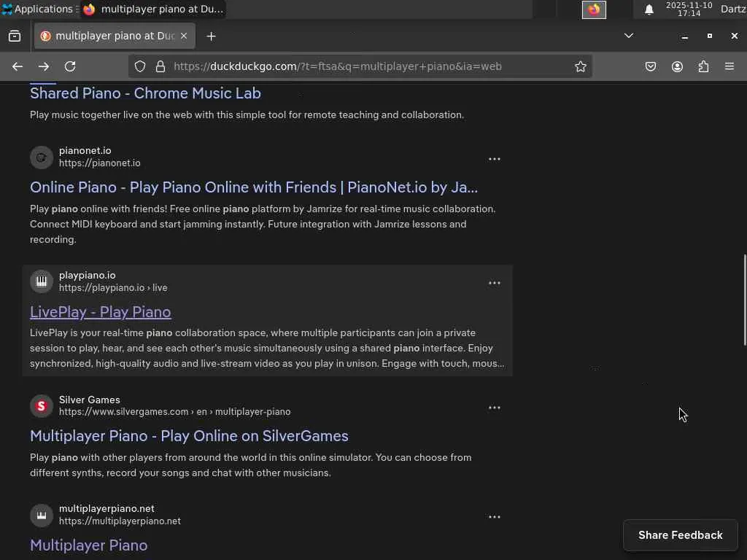Open more options for playpiano.io result
Screen dimensions: 747x560
pyautogui.click(x=494, y=283)
